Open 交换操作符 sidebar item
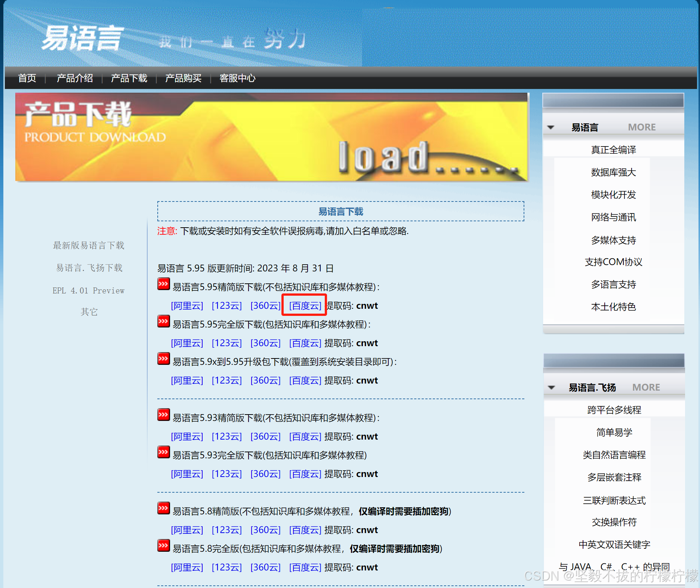 614,522
